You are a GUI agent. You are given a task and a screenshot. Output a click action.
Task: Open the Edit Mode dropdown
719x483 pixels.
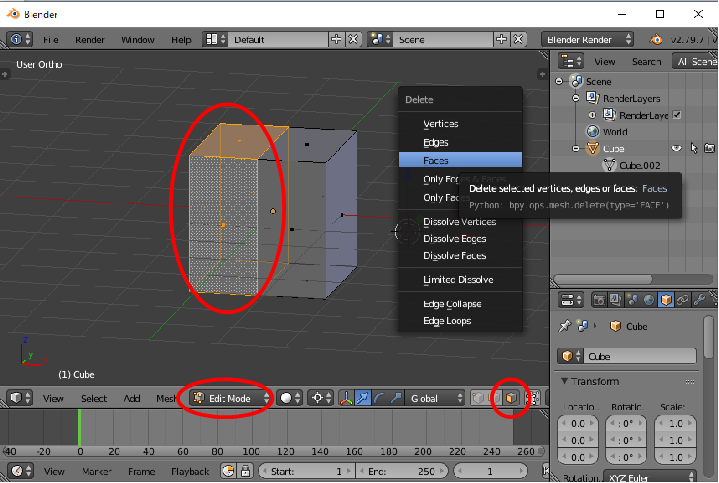pyautogui.click(x=231, y=398)
